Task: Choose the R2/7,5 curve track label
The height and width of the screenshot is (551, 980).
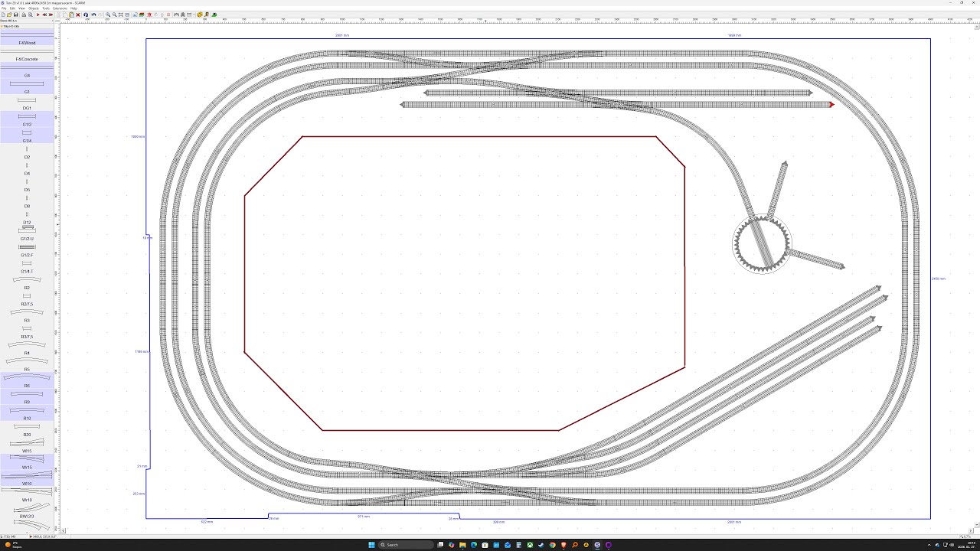Action: 27,304
